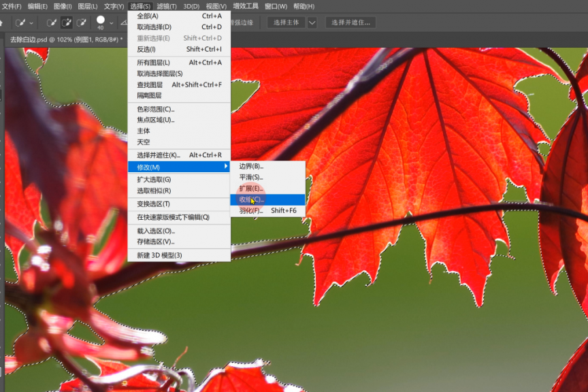
Task: Open the dropdown arrow beside 选择主体
Action: tap(312, 22)
